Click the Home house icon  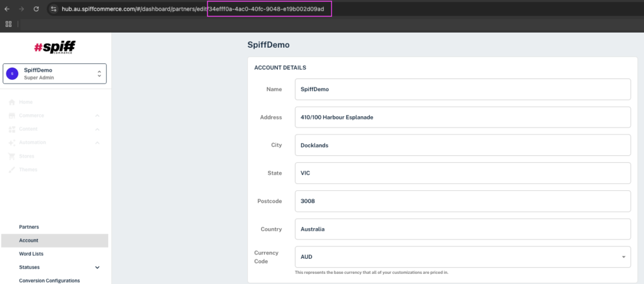click(x=11, y=102)
